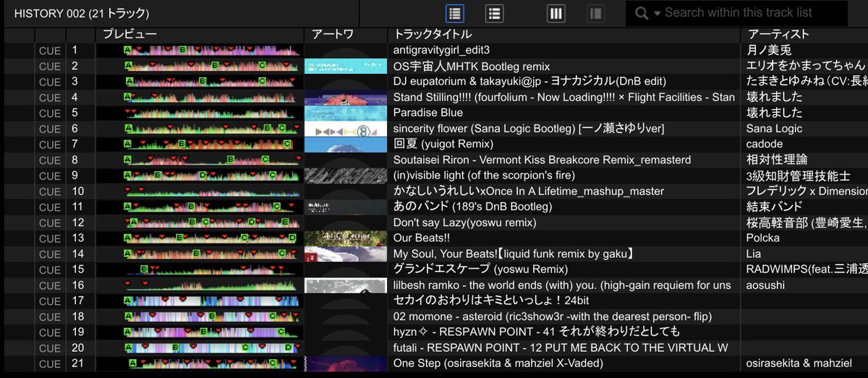The image size is (868, 378).
Task: Seek in preview waveform of track 7
Action: 211,145
